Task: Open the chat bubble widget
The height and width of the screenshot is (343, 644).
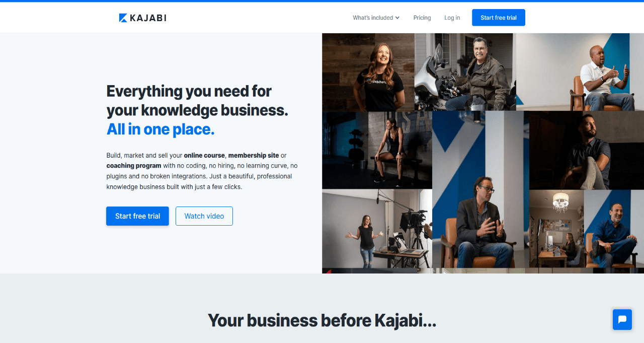Action: point(622,320)
